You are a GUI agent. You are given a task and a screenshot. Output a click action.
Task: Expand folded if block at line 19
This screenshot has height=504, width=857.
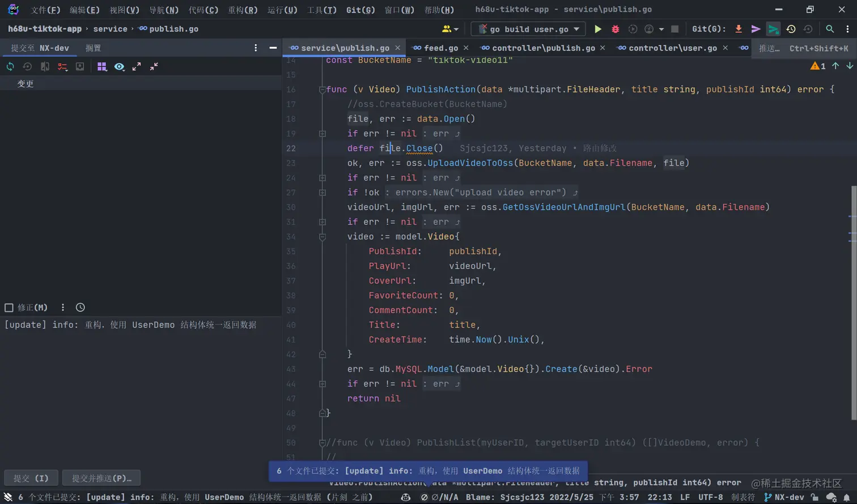[x=322, y=134]
